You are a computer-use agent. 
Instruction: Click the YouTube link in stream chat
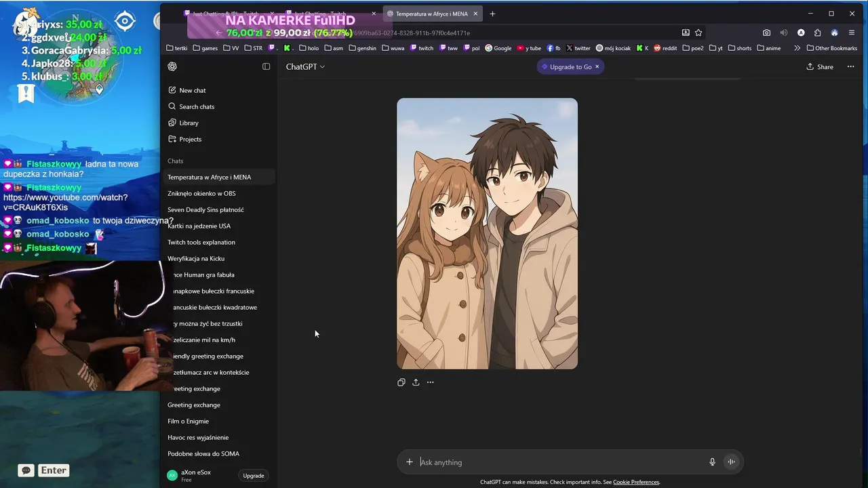65,202
